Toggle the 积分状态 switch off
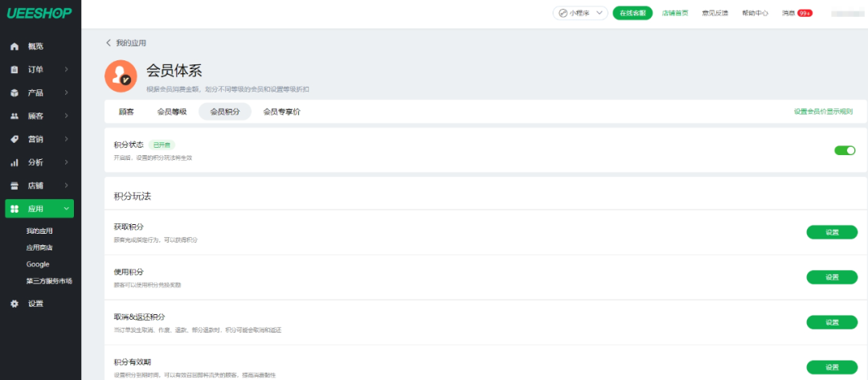This screenshot has height=380, width=868. pyautogui.click(x=845, y=150)
